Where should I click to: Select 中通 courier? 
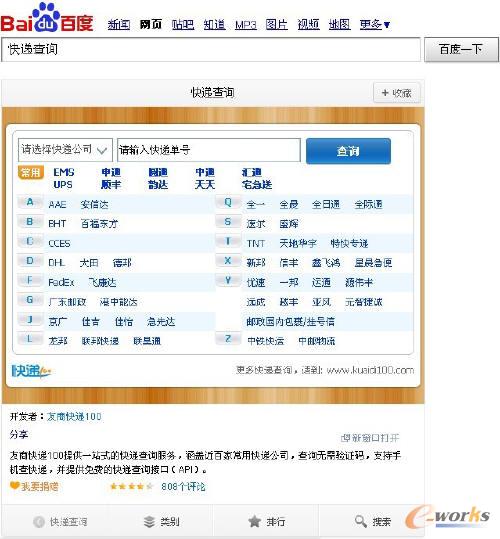(x=205, y=172)
